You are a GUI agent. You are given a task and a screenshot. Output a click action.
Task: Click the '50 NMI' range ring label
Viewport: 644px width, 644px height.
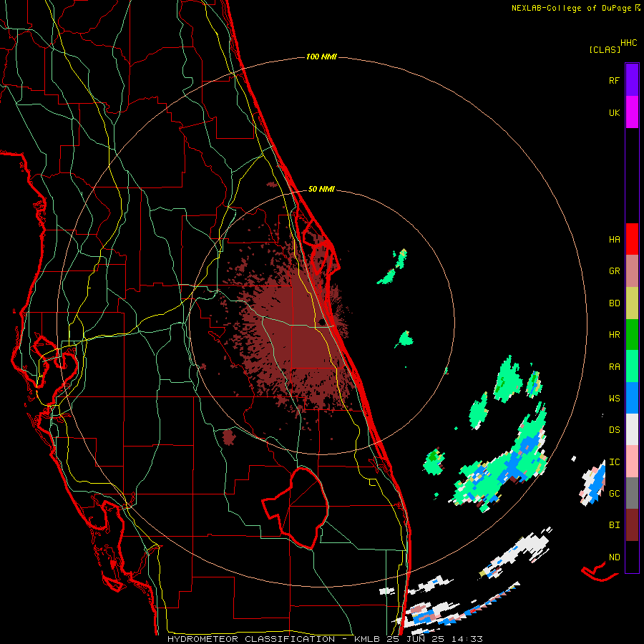click(x=321, y=189)
